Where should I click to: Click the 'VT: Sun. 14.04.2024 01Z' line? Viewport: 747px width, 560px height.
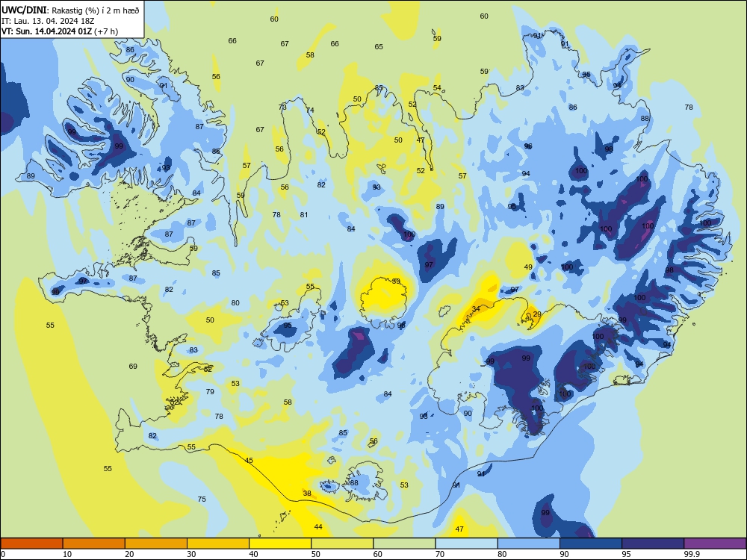46,31
